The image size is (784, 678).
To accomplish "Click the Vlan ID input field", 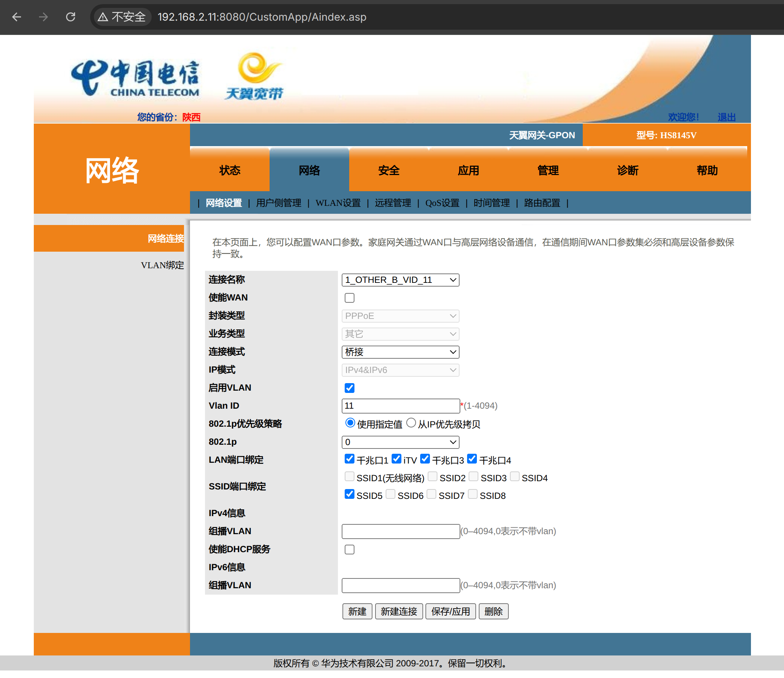I will coord(400,406).
